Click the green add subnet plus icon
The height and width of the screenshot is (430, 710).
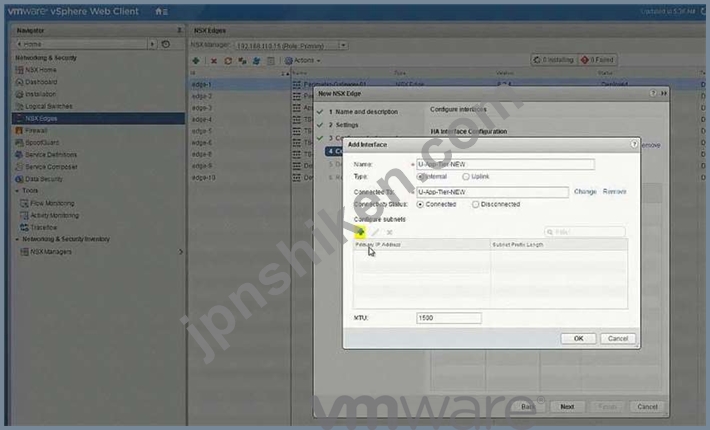(360, 232)
